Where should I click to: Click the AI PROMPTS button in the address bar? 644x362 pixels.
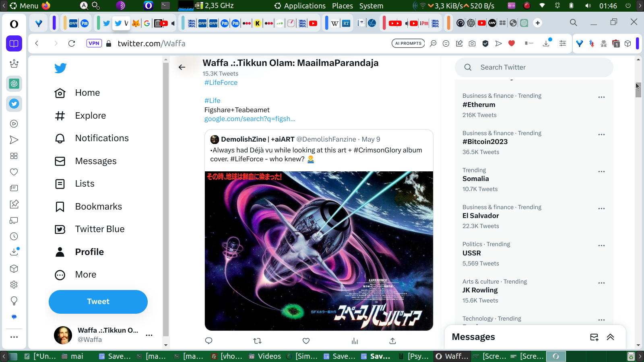tap(408, 43)
